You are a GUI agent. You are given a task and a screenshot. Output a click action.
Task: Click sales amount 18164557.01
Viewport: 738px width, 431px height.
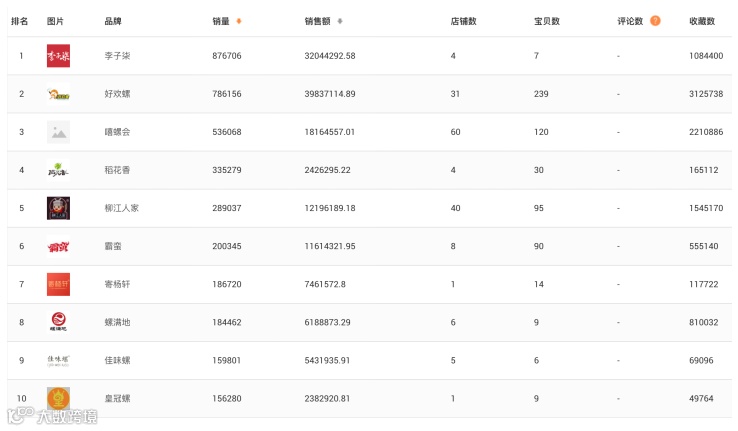pyautogui.click(x=329, y=132)
